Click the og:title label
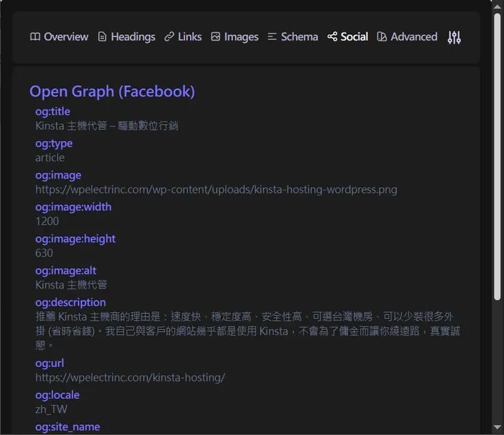This screenshot has height=435, width=504. point(52,112)
